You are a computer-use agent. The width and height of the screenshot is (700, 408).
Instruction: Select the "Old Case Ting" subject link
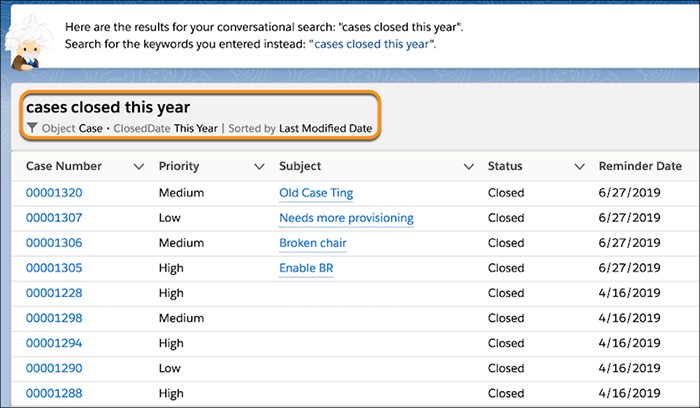coord(316,193)
